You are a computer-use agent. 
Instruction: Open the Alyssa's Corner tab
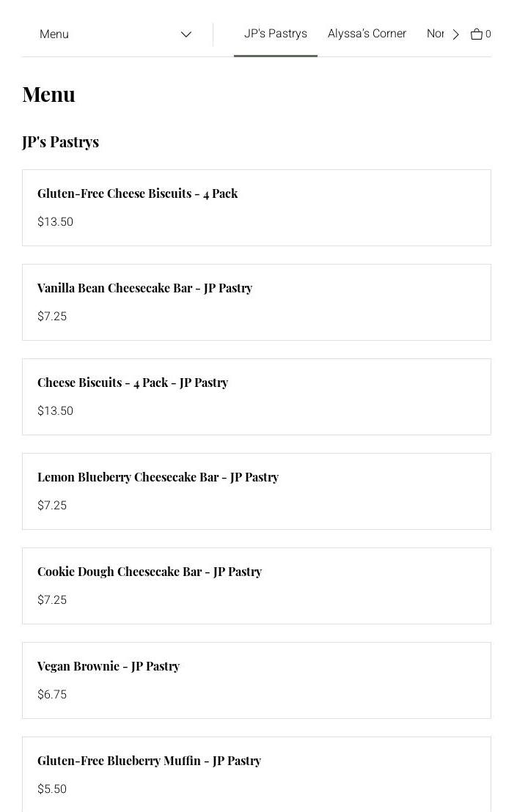tap(367, 34)
